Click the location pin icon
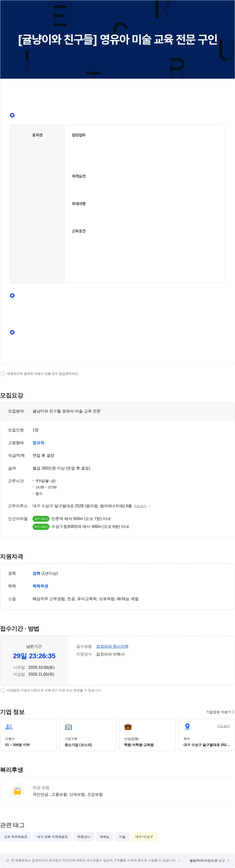 point(188,727)
